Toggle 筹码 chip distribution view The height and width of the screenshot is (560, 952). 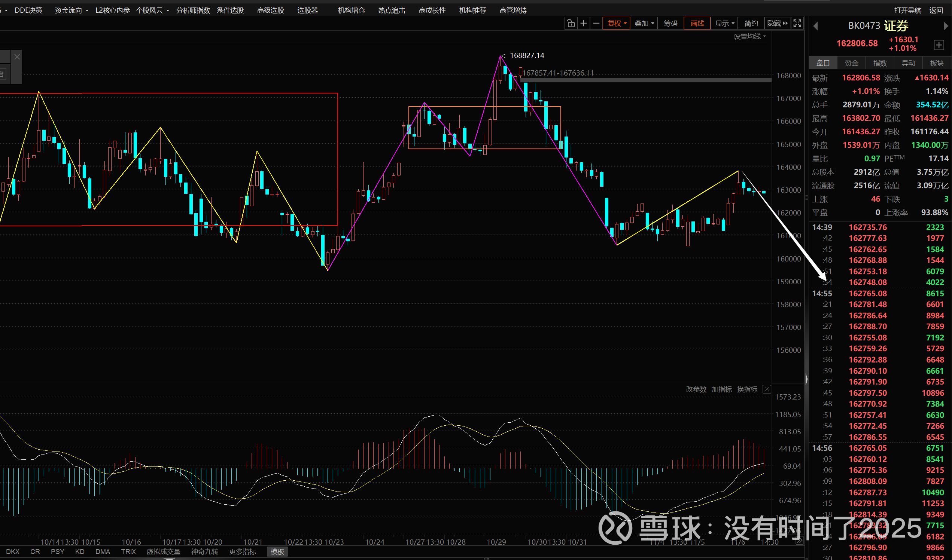click(x=670, y=24)
